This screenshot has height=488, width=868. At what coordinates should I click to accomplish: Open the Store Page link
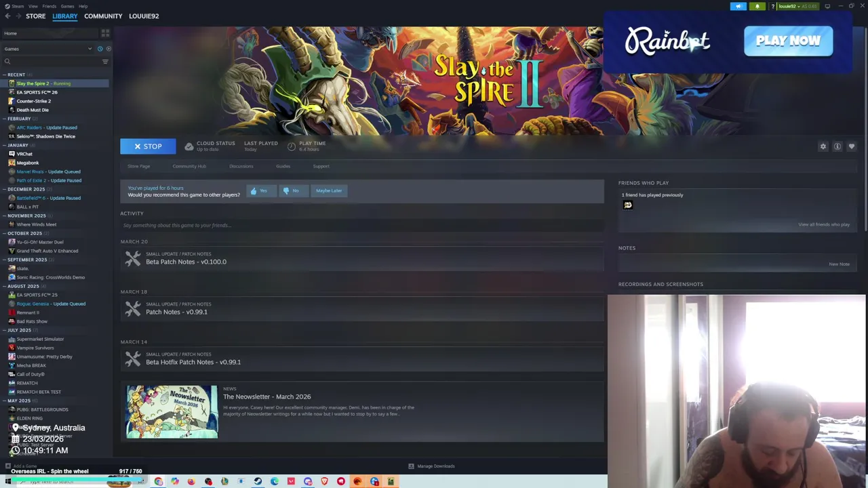coord(139,166)
